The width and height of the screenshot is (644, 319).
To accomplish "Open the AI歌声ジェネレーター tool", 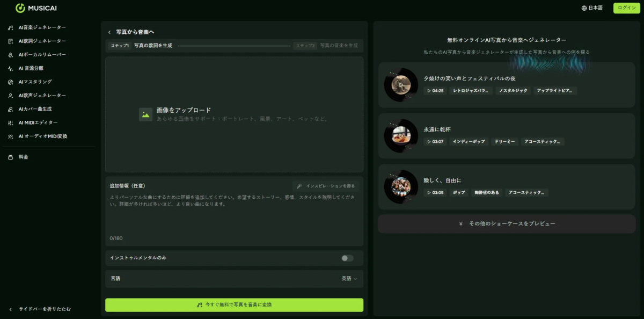I will tap(9, 96).
